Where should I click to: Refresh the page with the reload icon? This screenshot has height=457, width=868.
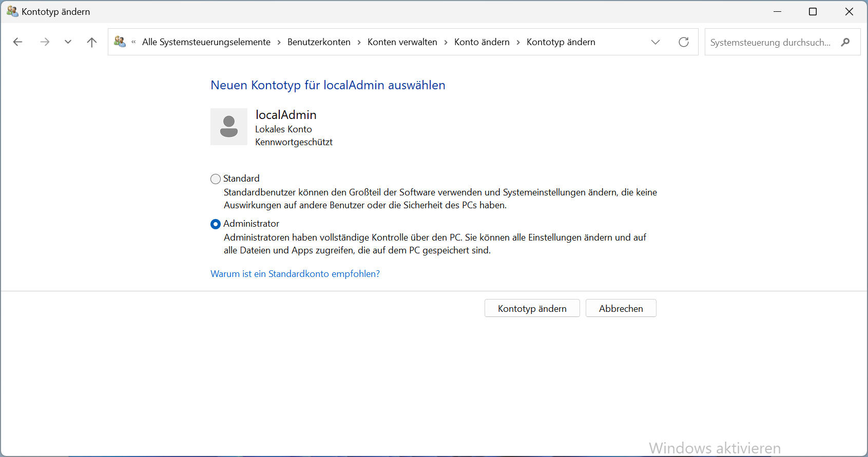[x=683, y=42]
